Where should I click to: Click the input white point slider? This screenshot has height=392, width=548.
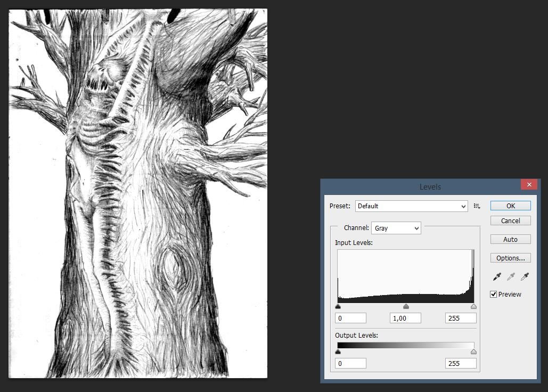point(473,306)
